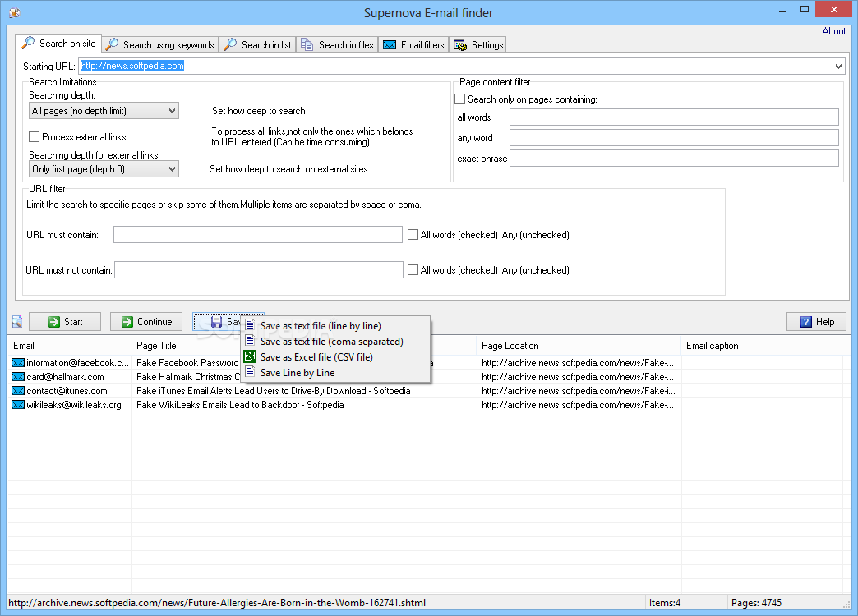Click the green arrow icon on Start button
858x616 pixels.
click(54, 322)
